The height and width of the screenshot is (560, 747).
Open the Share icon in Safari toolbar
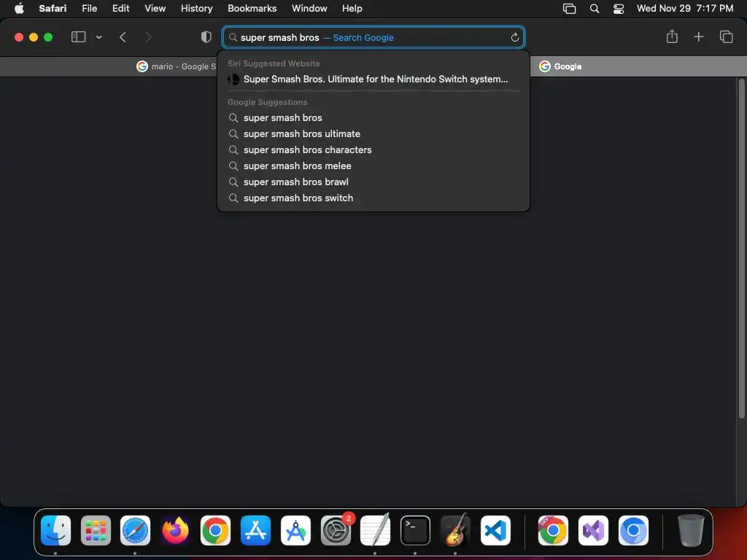click(672, 36)
